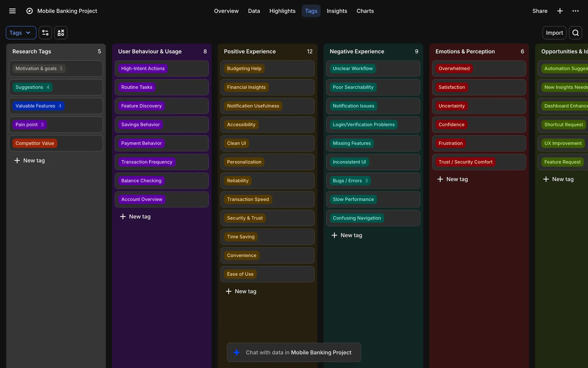This screenshot has height=368, width=588.
Task: Expand the Tags view dropdown
Action: click(x=21, y=33)
